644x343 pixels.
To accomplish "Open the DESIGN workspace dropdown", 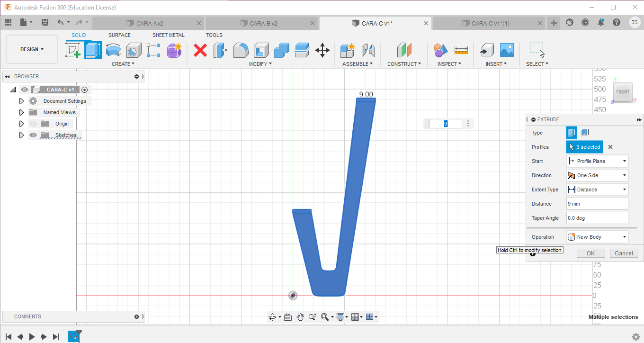I will point(32,49).
